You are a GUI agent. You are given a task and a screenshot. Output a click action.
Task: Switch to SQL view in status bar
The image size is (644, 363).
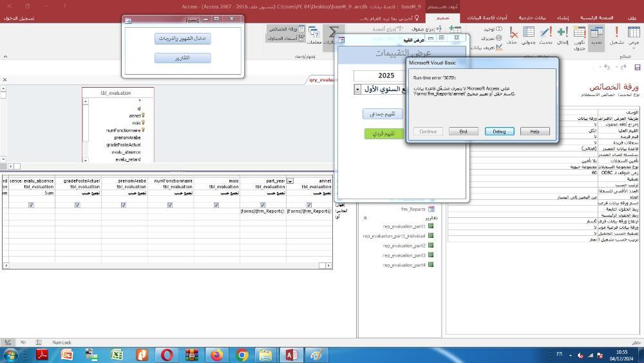(x=23, y=342)
